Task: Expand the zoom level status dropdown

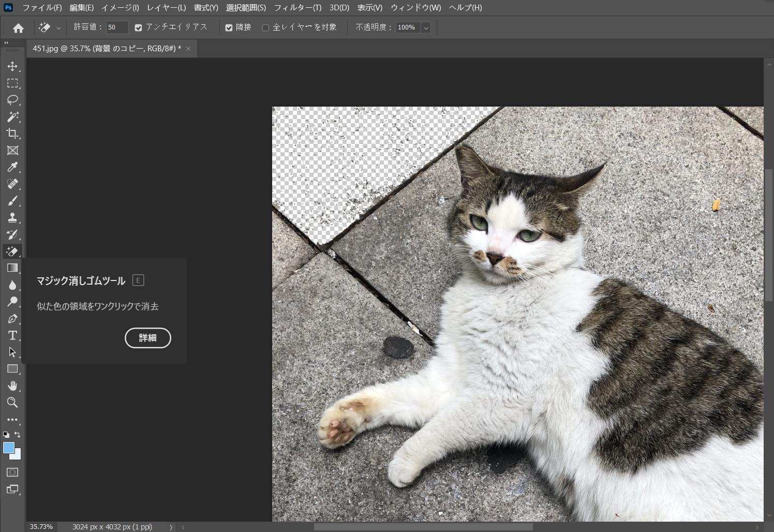Action: [x=171, y=527]
